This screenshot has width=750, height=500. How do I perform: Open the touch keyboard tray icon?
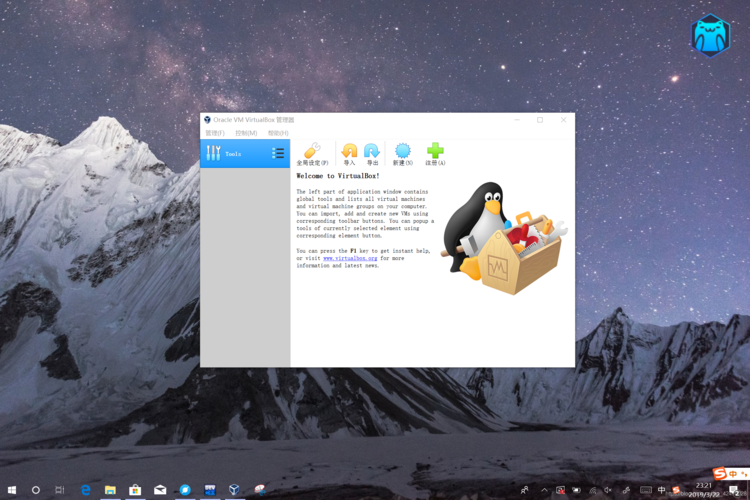coord(646,490)
